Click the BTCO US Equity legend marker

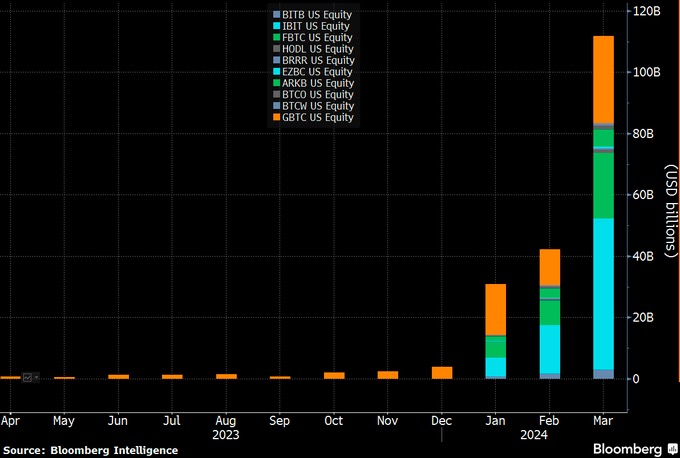tap(276, 95)
